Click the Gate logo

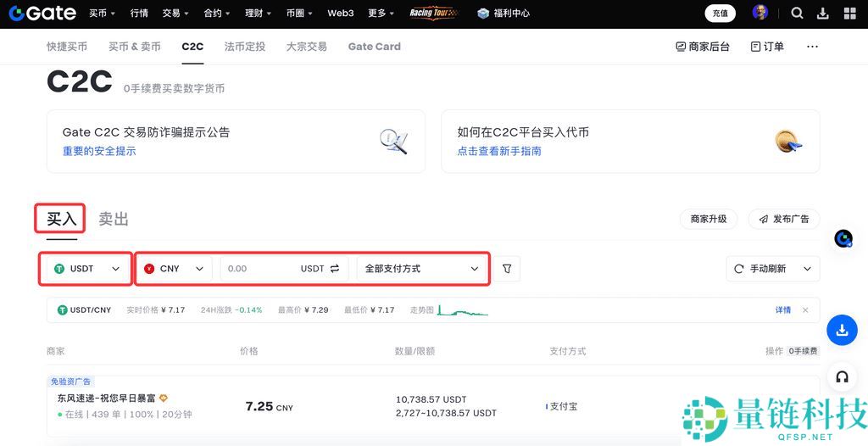coord(42,13)
